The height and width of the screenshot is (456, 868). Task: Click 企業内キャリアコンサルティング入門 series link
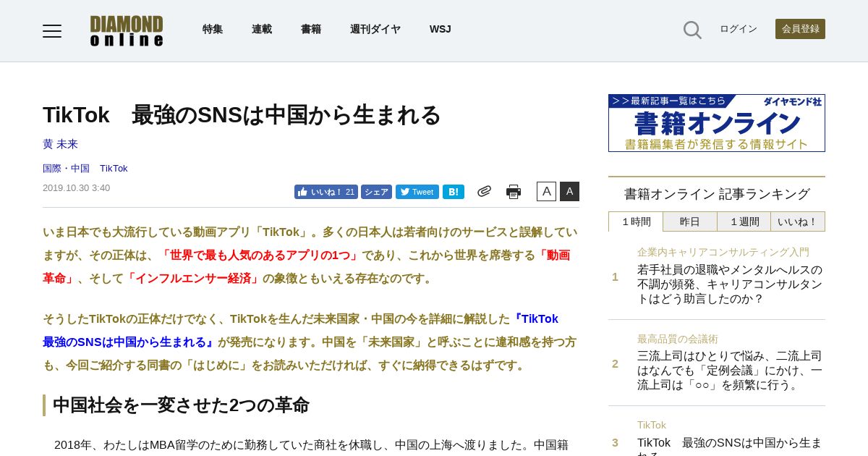[x=723, y=252]
